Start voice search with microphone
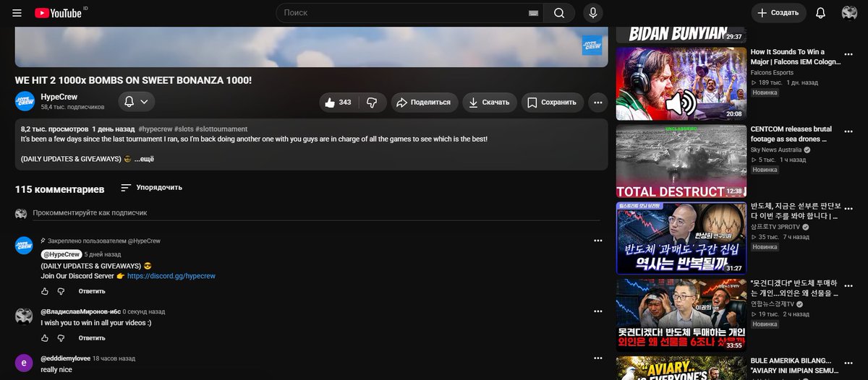The image size is (868, 380). pyautogui.click(x=593, y=13)
